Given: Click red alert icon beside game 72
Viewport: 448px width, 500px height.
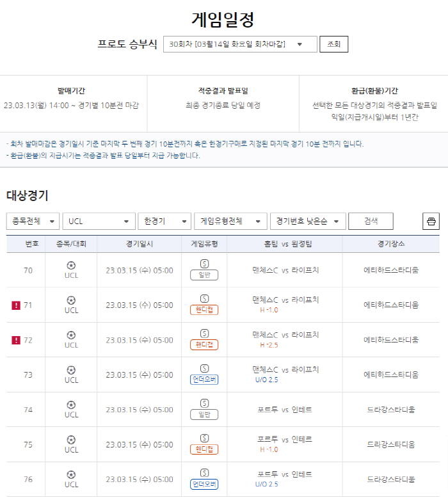Looking at the screenshot, I should [x=16, y=340].
